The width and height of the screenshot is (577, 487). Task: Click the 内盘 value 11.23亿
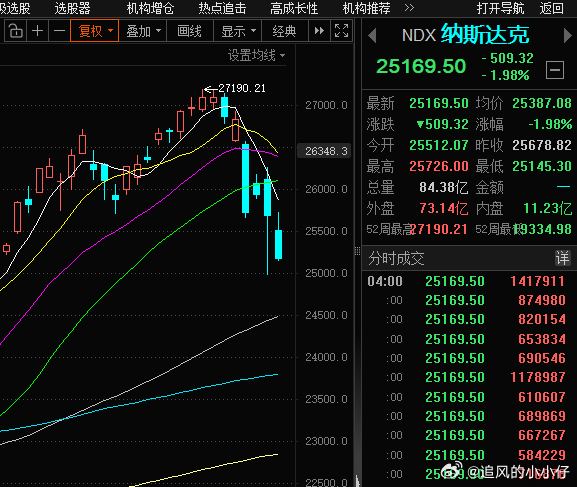[548, 208]
